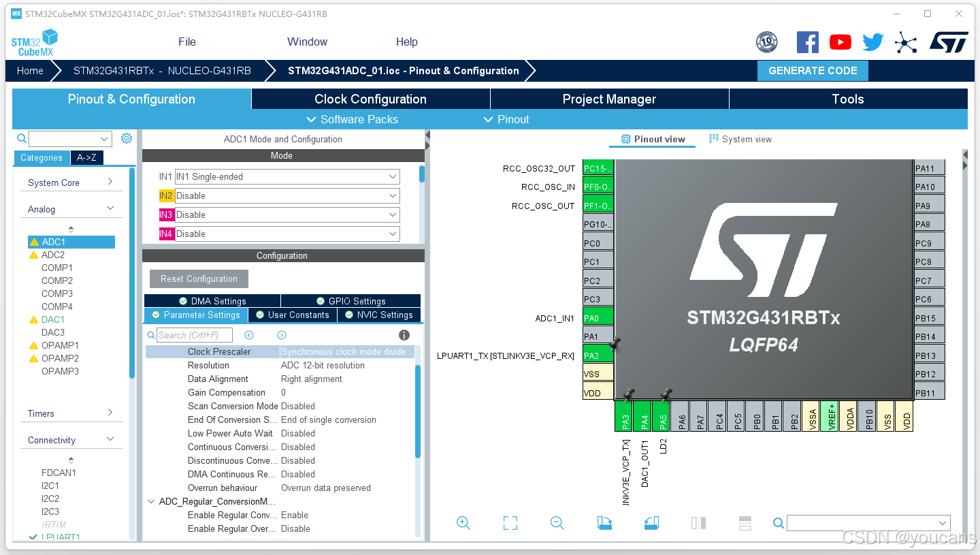
Task: Select DAC1 in the Analog list
Action: 53,319
